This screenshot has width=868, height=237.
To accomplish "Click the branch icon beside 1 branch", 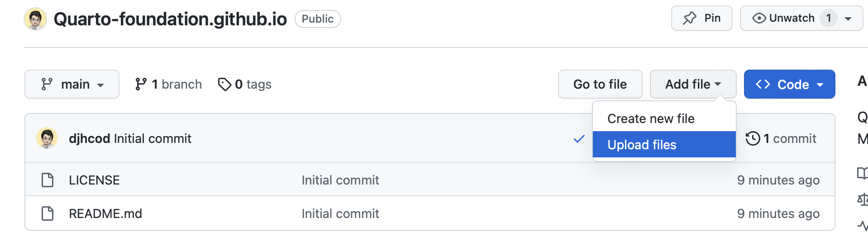I will [141, 84].
